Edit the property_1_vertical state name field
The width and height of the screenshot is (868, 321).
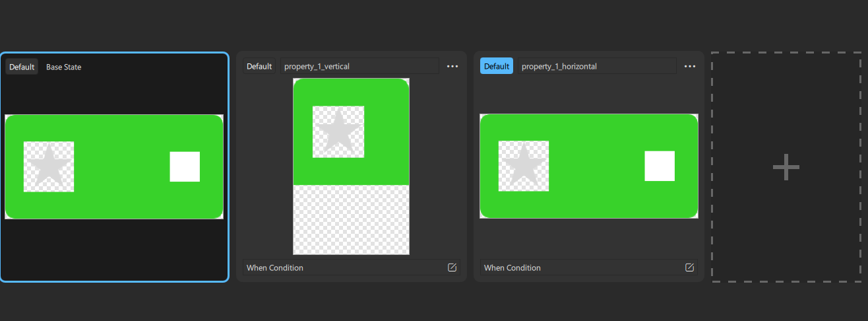pos(360,66)
